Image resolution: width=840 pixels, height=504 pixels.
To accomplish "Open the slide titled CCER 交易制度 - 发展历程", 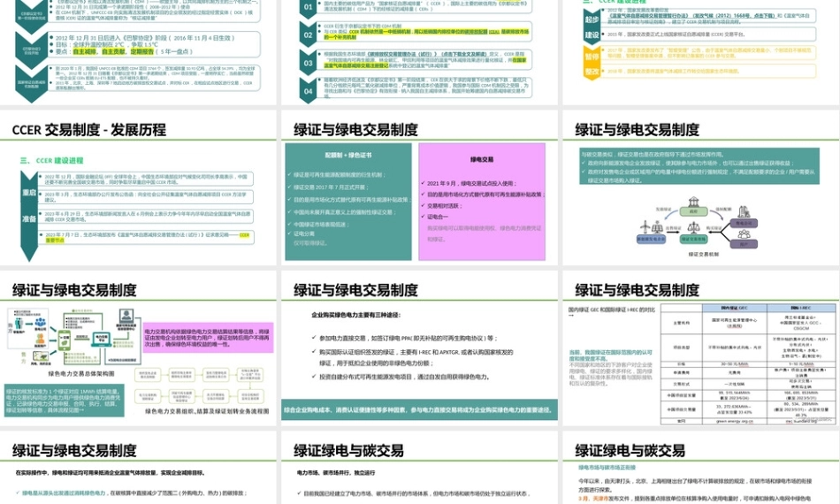I will pos(138,187).
